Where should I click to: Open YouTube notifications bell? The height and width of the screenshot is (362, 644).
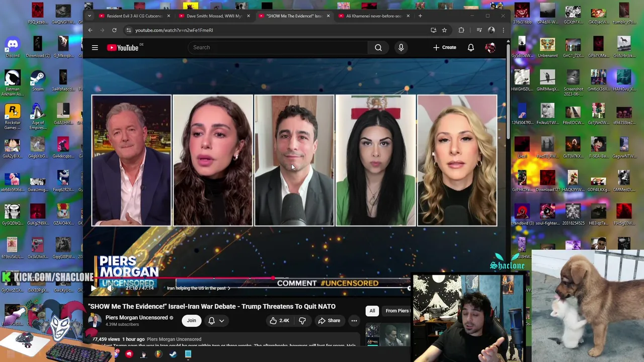pos(471,48)
